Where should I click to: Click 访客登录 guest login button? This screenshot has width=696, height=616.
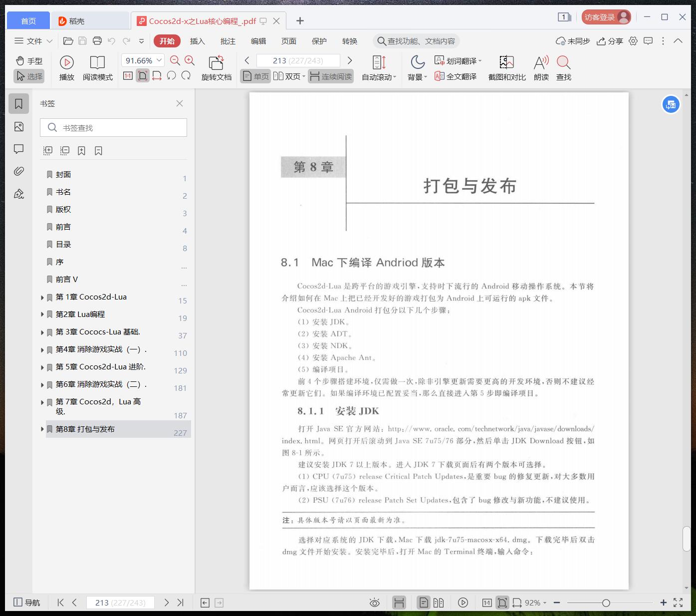606,17
